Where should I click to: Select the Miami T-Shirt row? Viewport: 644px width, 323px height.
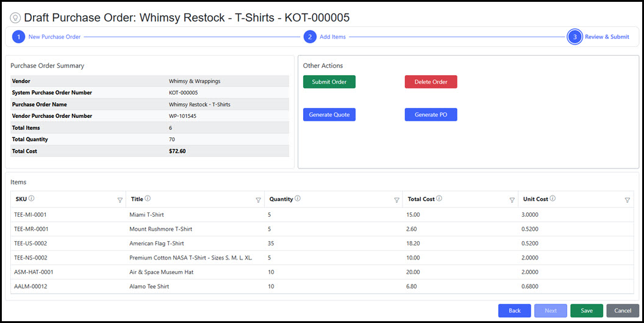pyautogui.click(x=146, y=215)
